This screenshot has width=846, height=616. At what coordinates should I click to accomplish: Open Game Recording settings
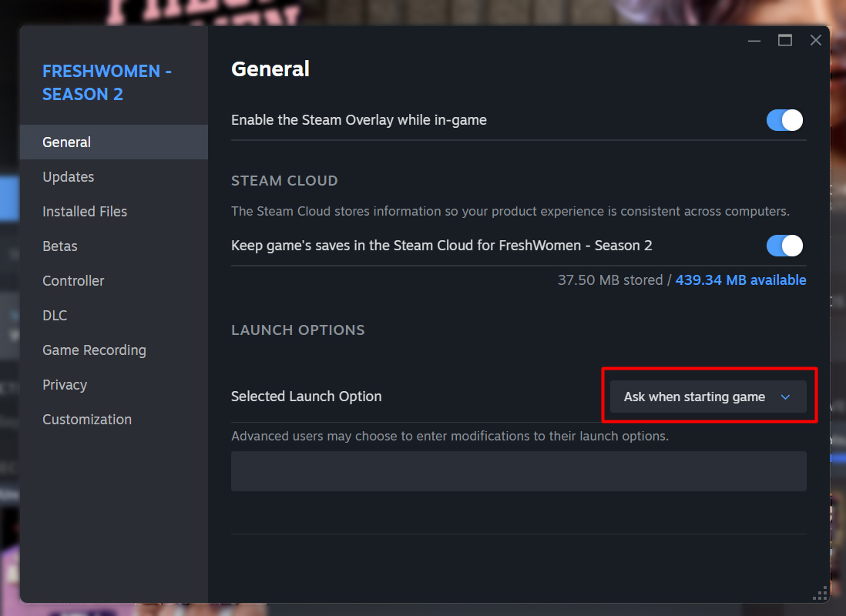click(94, 350)
